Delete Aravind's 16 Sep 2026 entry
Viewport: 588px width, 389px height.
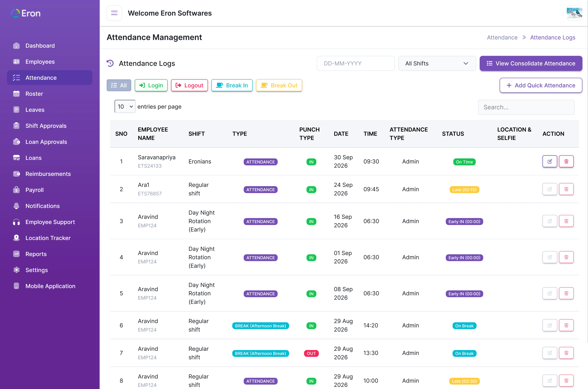(x=566, y=221)
